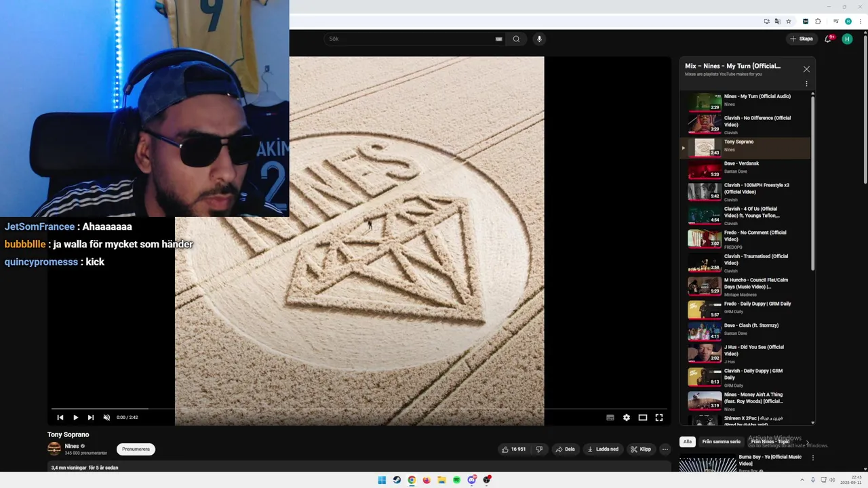
Task: Play Fredo - Daily Duppy
Action: point(745,310)
